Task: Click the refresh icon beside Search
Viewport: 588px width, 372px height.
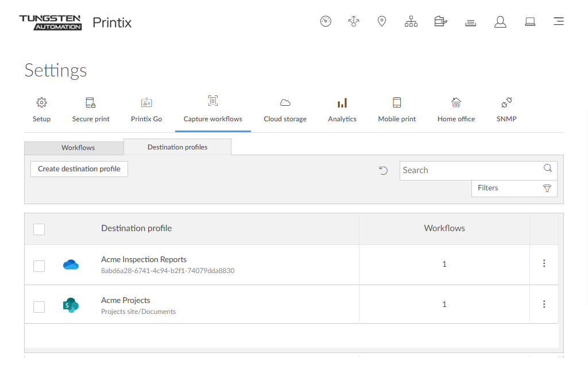Action: (384, 170)
